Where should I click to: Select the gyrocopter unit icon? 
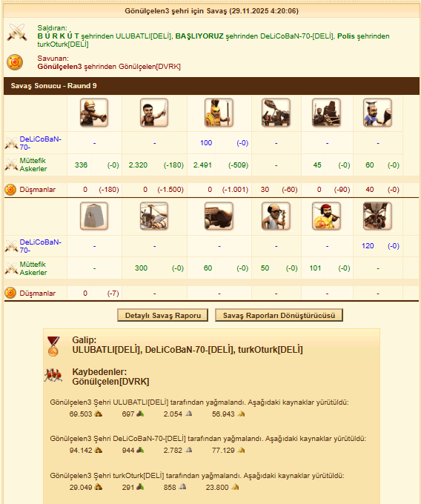pos(154,216)
